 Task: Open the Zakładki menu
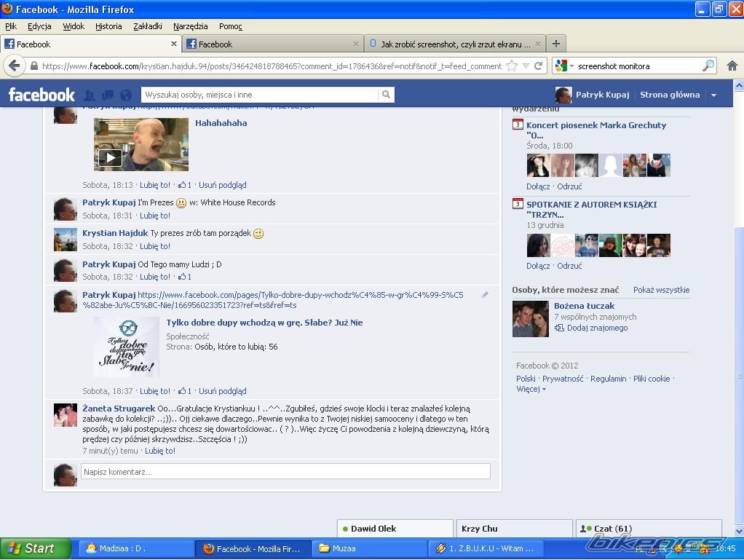coord(148,26)
